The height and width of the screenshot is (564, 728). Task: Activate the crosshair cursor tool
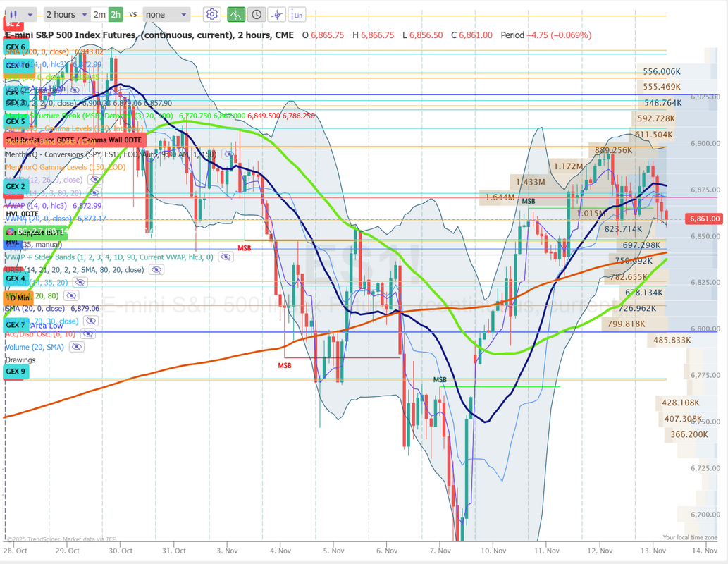(x=278, y=14)
